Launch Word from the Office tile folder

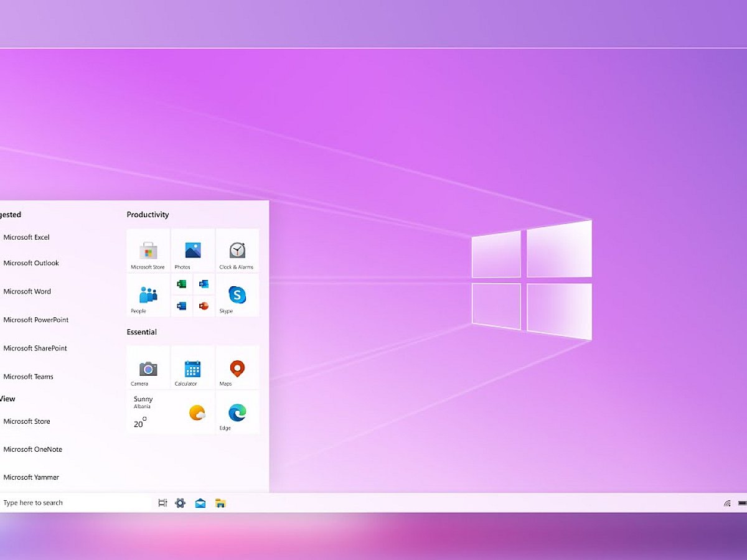pyautogui.click(x=182, y=306)
